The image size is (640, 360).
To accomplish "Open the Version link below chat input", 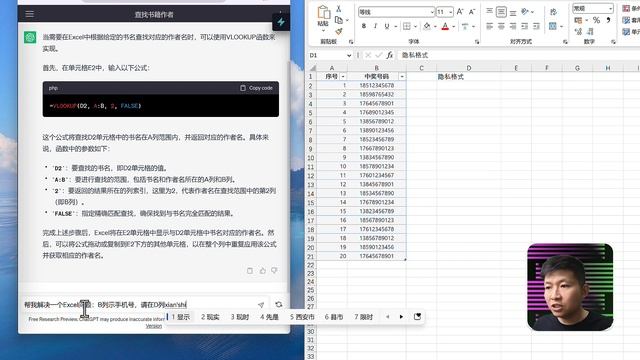I will point(154,326).
